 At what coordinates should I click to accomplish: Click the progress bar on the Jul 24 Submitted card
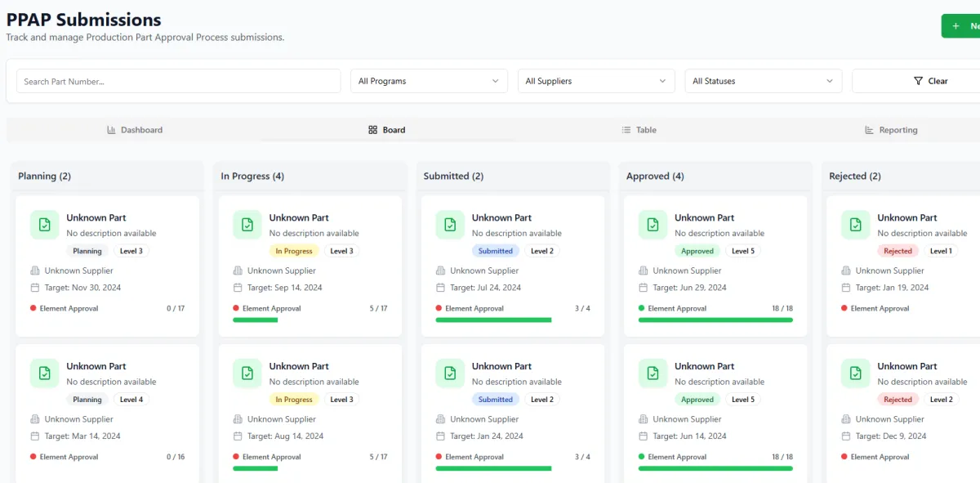(493, 320)
